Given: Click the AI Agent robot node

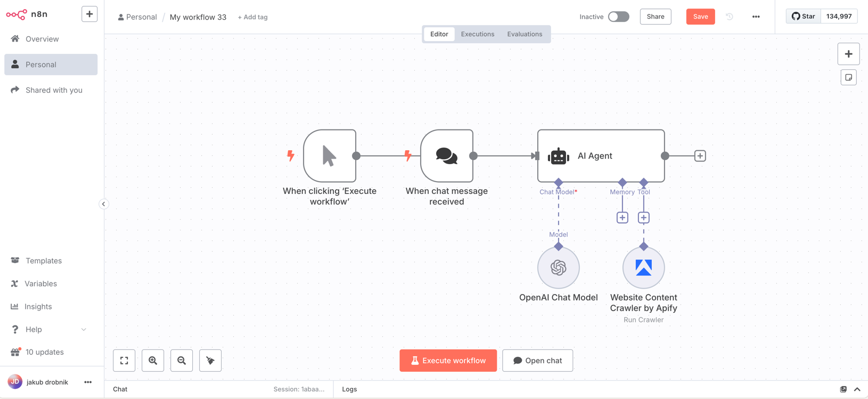Looking at the screenshot, I should click(601, 156).
